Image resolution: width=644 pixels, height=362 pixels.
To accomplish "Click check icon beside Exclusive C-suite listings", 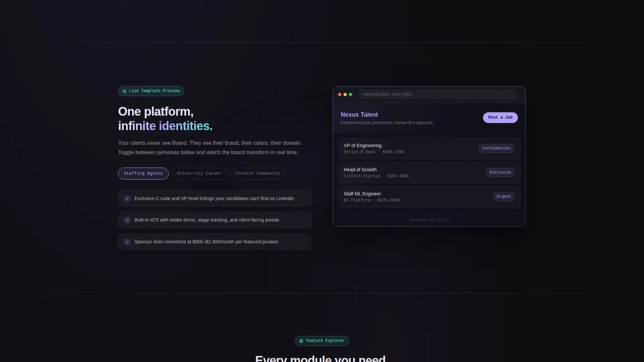I will 127,199.
